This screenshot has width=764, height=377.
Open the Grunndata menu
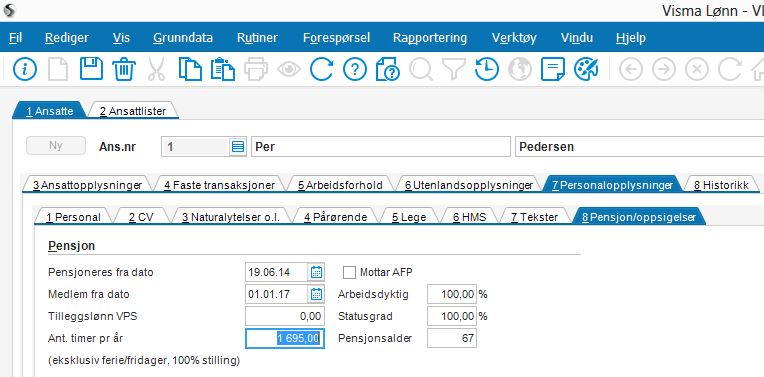[183, 38]
